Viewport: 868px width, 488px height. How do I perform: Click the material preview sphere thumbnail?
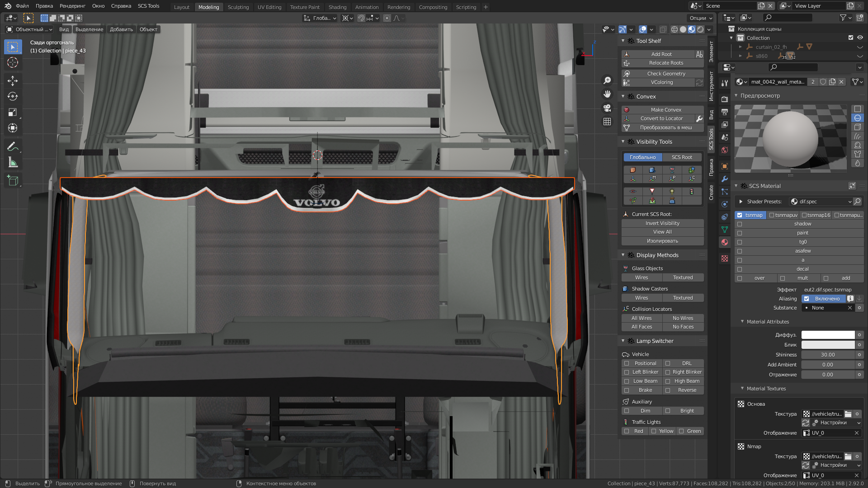tap(790, 139)
